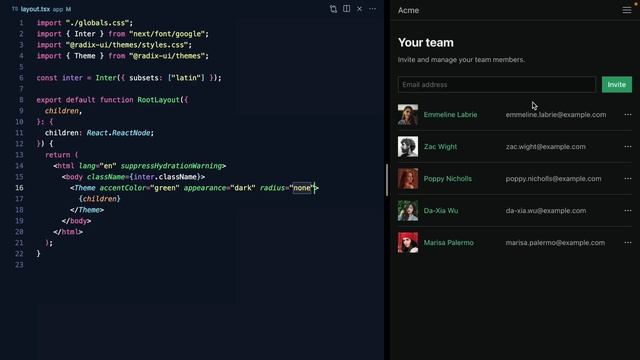Click poppy.nicholls@example.com email text
Viewport: 640px width, 360px height.
pyautogui.click(x=553, y=178)
